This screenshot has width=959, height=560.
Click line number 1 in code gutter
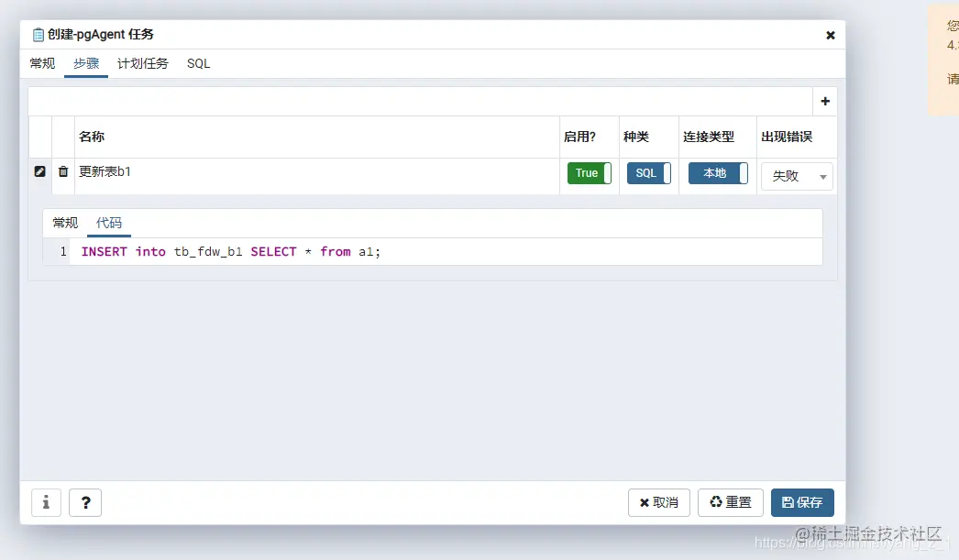[x=63, y=252]
